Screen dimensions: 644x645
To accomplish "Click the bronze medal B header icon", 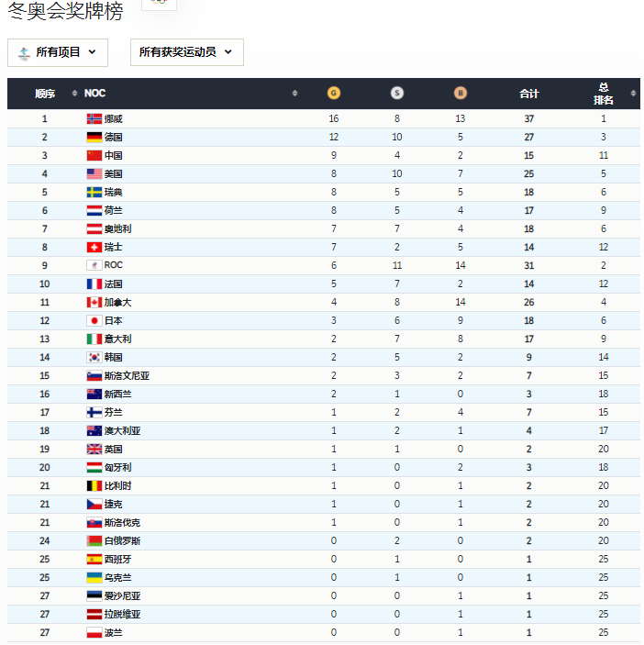I will coord(461,93).
